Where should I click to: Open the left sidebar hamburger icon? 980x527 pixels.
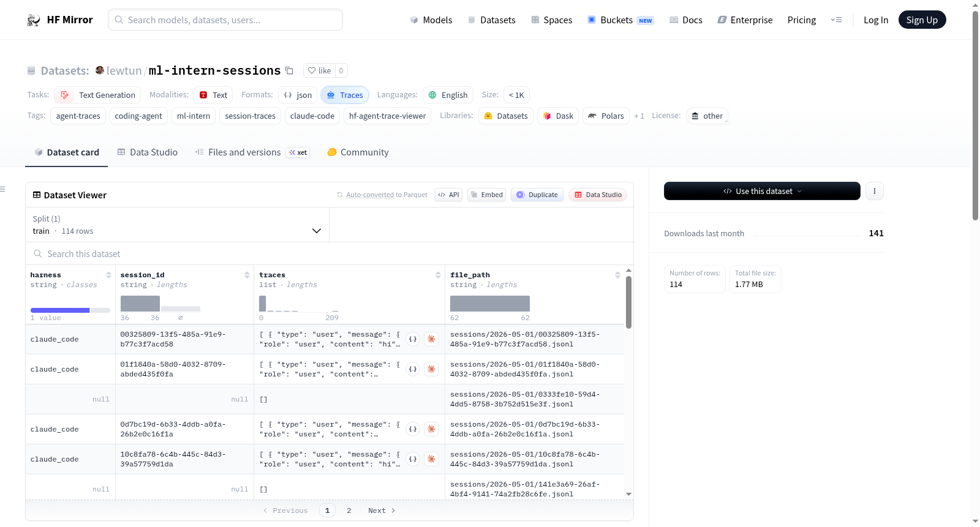[x=3, y=189]
